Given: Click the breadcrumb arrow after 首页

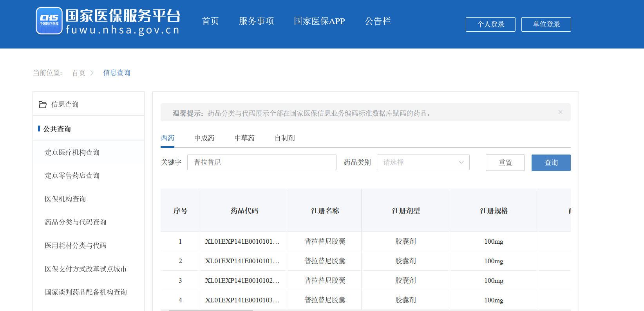Looking at the screenshot, I should coord(92,73).
